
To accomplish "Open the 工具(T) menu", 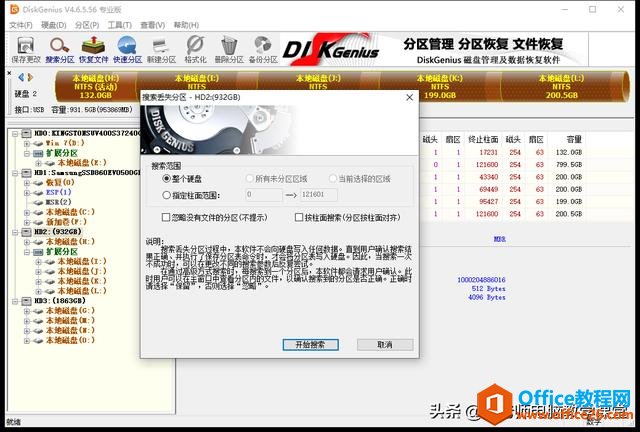I will click(x=120, y=25).
